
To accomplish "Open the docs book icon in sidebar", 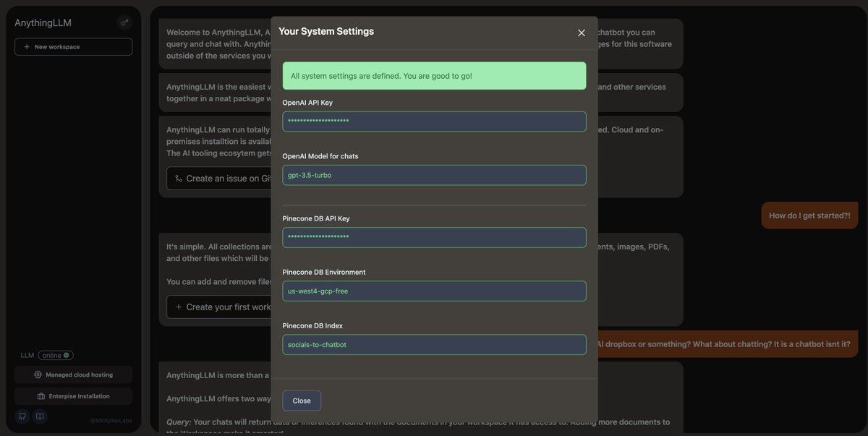I will pyautogui.click(x=40, y=416).
